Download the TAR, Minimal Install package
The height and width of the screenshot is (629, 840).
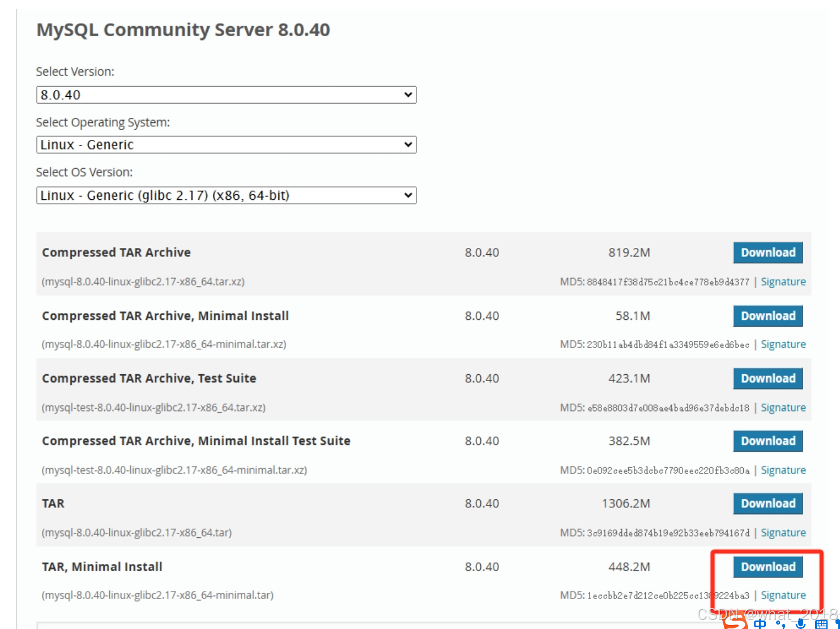(x=767, y=567)
